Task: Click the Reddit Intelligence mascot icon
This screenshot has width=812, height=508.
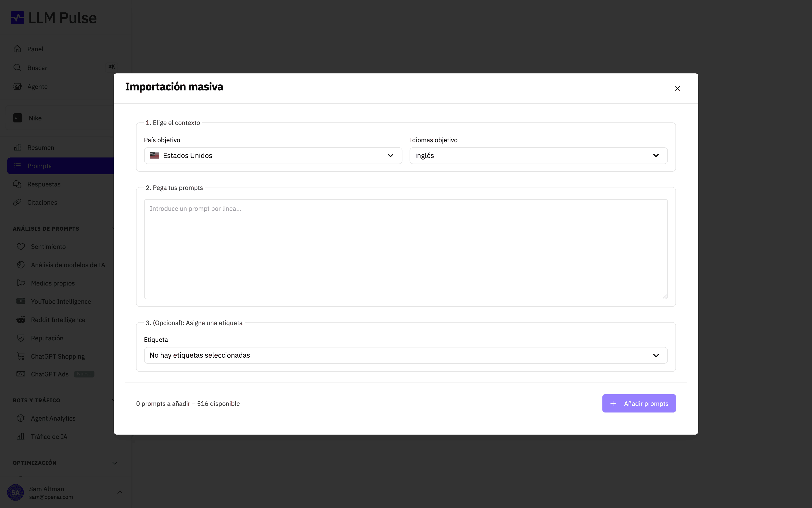Action: pos(21,320)
